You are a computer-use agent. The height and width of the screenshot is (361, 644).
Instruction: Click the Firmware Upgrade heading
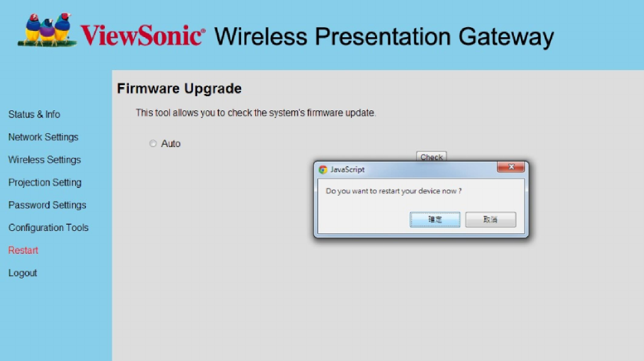[x=179, y=88]
